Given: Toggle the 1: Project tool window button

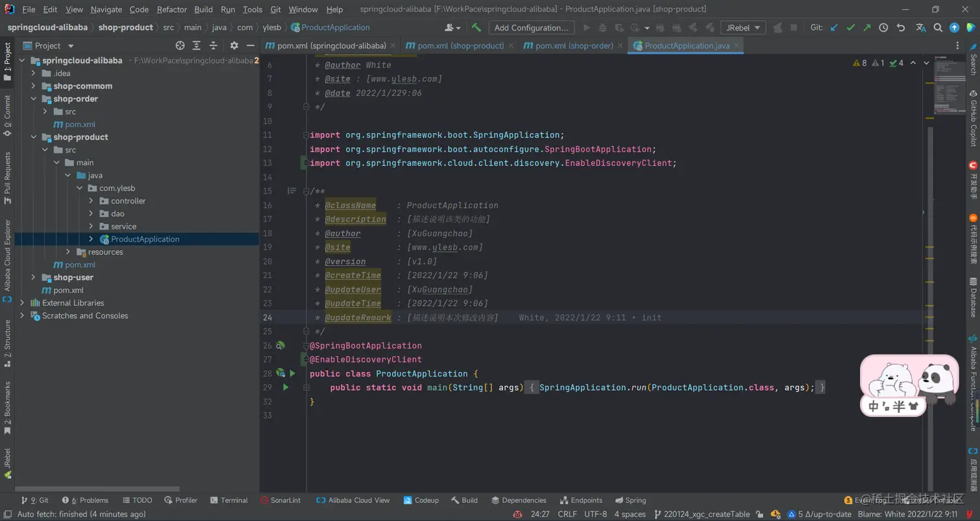Looking at the screenshot, I should (x=7, y=62).
